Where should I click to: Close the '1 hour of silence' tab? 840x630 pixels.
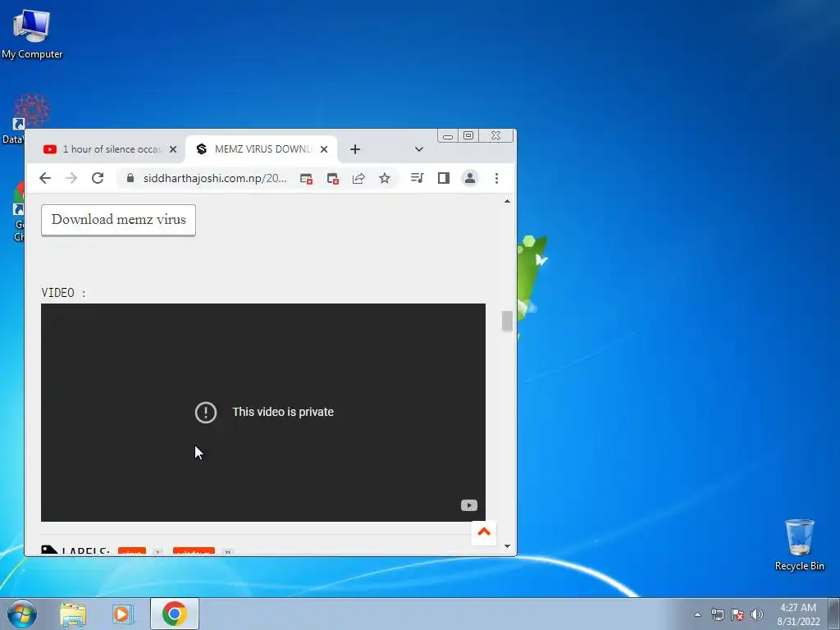(x=173, y=149)
